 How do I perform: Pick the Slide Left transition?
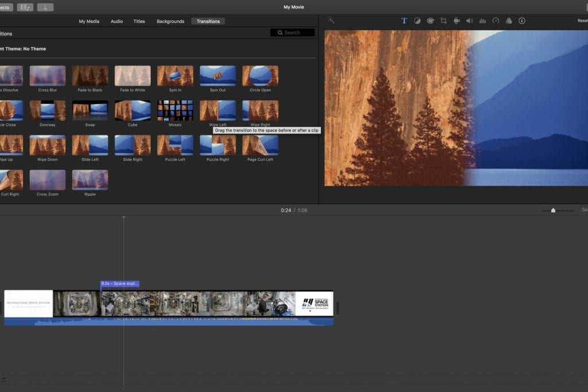pos(90,145)
